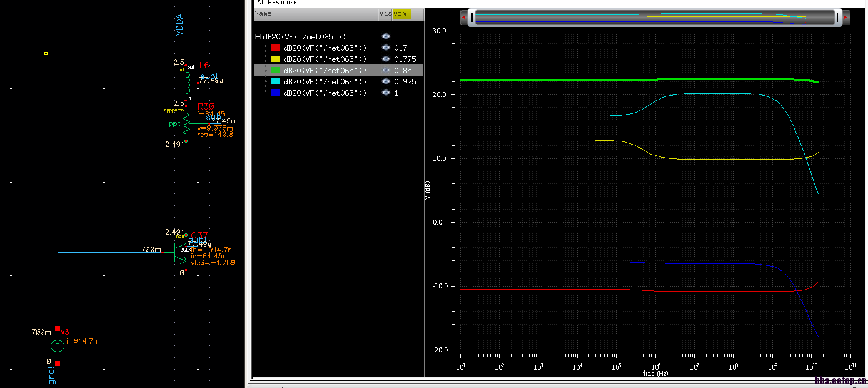Click the red color swatch for 0.7

coord(275,48)
